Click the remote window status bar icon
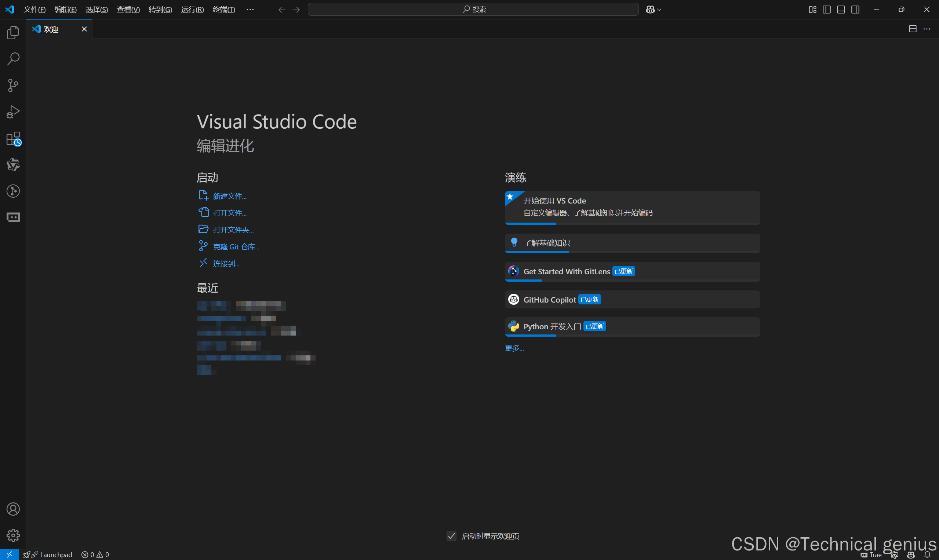Screen dimensions: 939x560 coord(9,554)
